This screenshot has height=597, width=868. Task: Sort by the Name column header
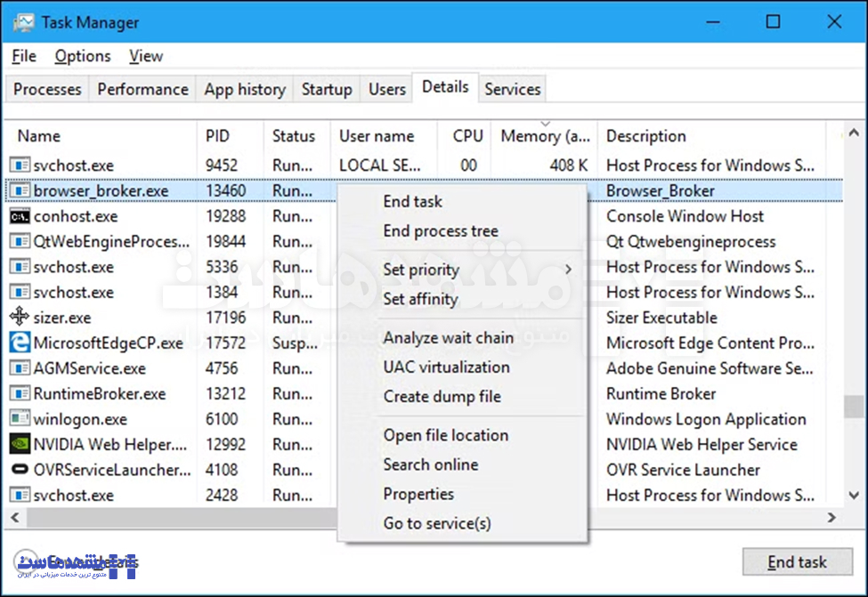click(x=101, y=136)
